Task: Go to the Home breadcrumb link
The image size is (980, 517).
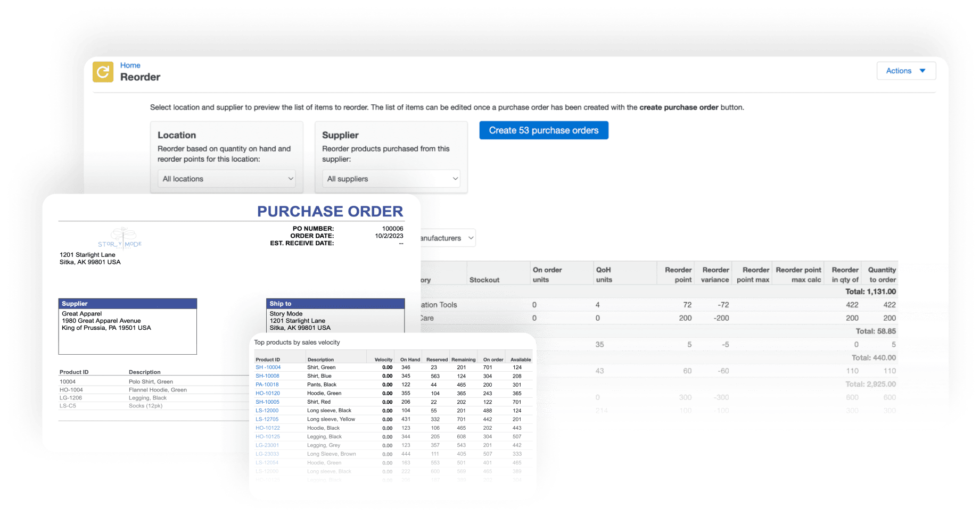Action: (130, 65)
